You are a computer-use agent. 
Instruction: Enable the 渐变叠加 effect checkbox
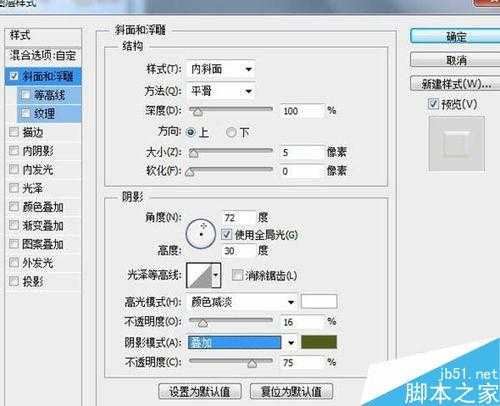pyautogui.click(x=14, y=225)
